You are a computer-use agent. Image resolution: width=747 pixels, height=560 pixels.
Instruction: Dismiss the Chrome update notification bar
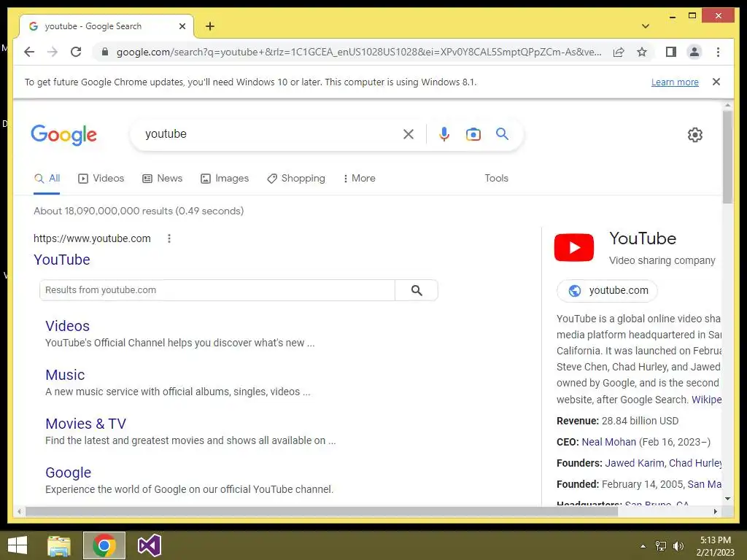716,82
